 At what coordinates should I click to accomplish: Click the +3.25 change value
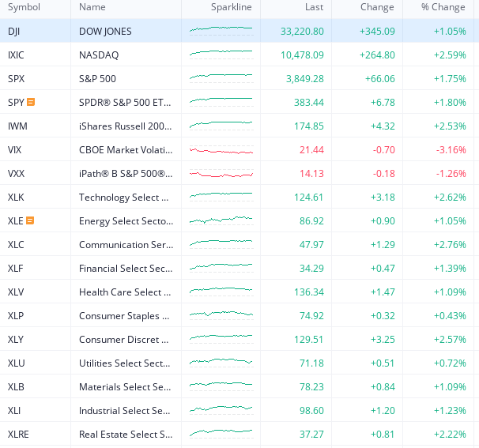pyautogui.click(x=383, y=339)
